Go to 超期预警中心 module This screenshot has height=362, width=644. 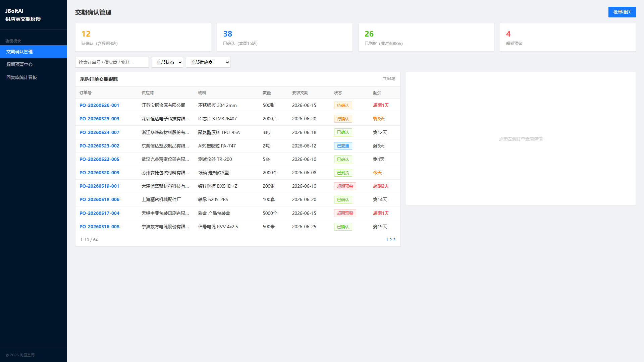[x=34, y=64]
